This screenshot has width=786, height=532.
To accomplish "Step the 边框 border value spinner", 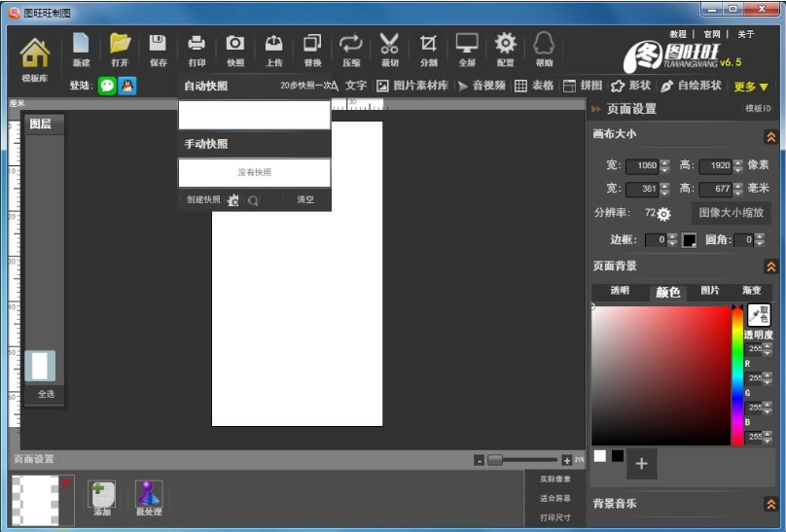I will (673, 240).
